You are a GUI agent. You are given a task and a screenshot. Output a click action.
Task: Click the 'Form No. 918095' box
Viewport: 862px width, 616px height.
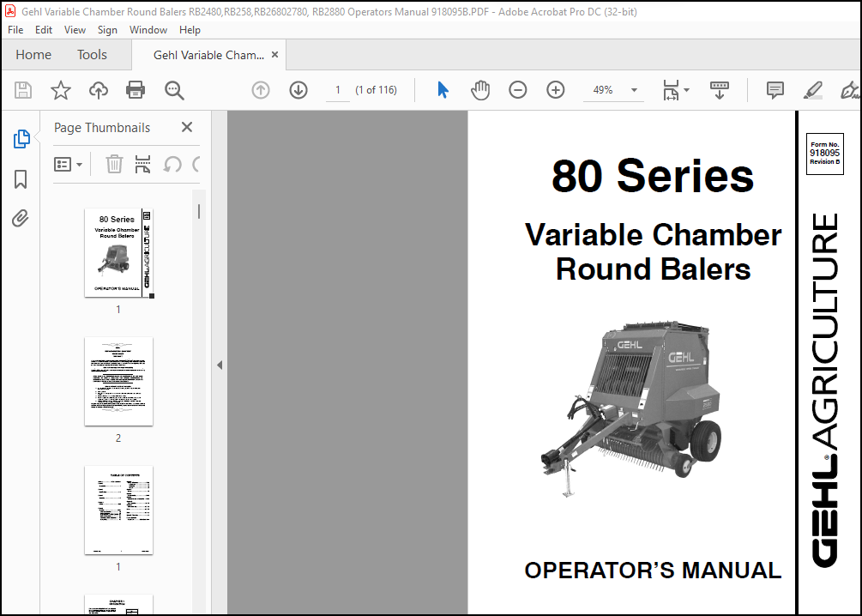824,154
